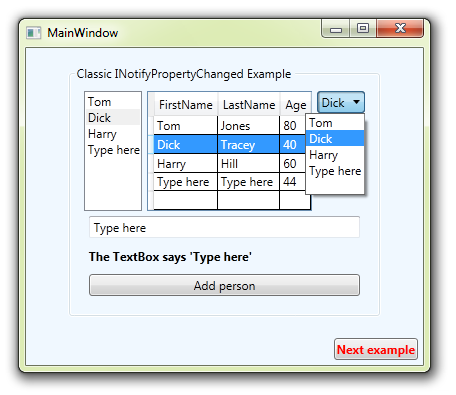The width and height of the screenshot is (456, 395).
Task: Select Harry in the open dropdown list
Action: pyautogui.click(x=335, y=155)
